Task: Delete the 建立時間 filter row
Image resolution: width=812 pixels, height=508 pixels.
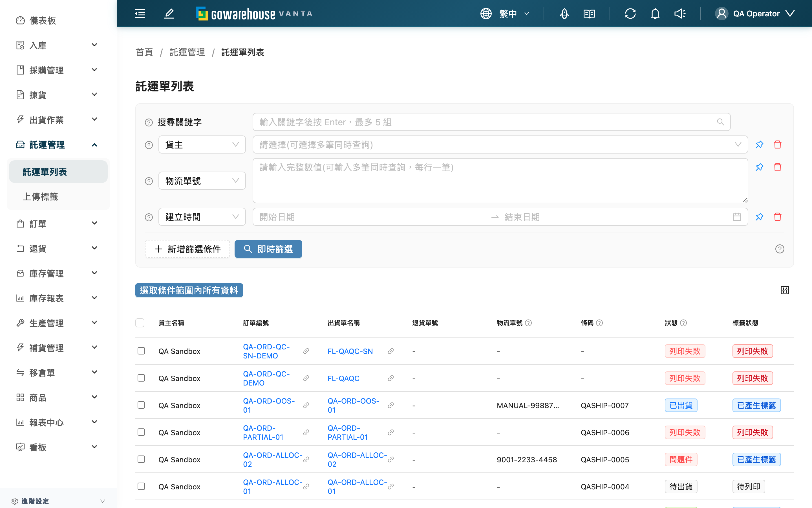Action: click(x=777, y=217)
